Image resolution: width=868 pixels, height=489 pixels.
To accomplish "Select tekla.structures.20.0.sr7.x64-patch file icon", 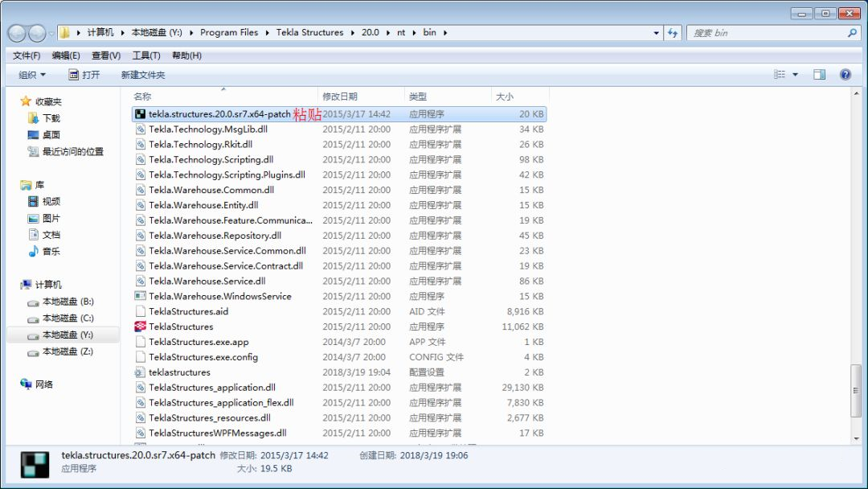I will [140, 114].
